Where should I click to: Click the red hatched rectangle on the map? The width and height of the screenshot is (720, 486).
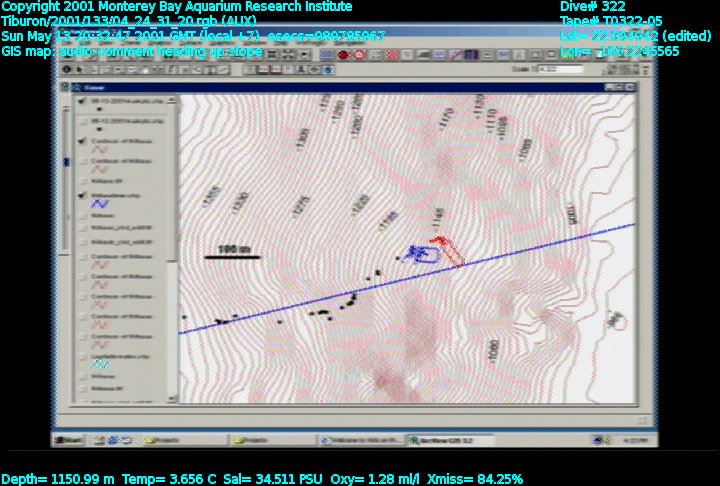click(452, 252)
